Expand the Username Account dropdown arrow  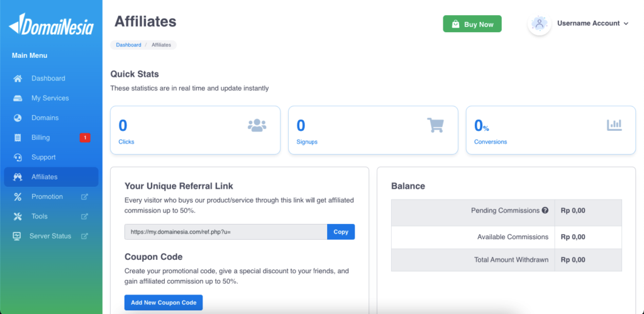click(626, 24)
